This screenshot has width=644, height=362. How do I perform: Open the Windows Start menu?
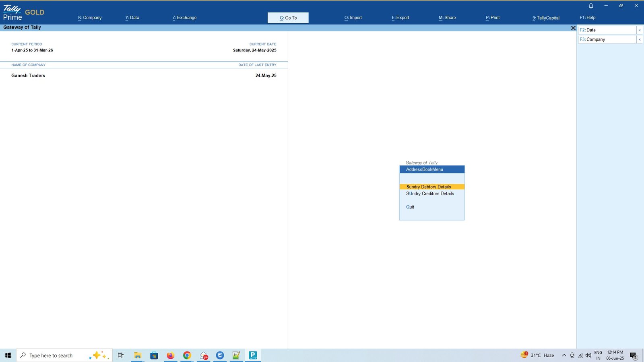(x=8, y=355)
